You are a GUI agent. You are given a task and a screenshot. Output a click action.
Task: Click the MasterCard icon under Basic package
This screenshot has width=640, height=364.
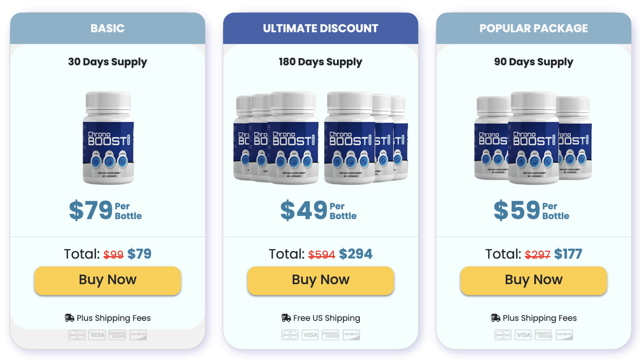pos(77,335)
